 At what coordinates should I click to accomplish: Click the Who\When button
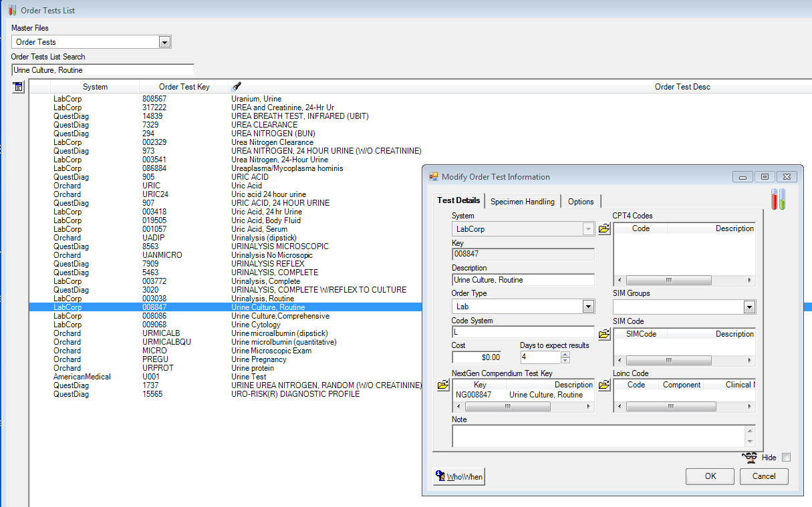click(x=458, y=476)
